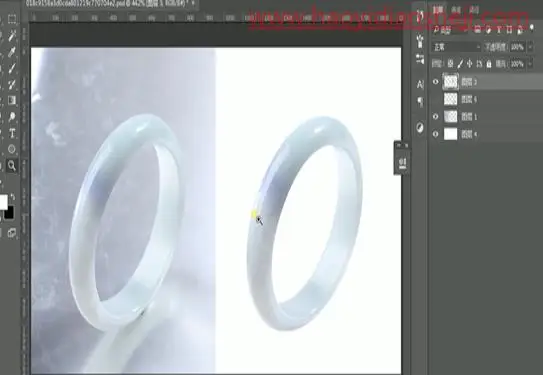Select the Eyedropper tool

(x=12, y=52)
